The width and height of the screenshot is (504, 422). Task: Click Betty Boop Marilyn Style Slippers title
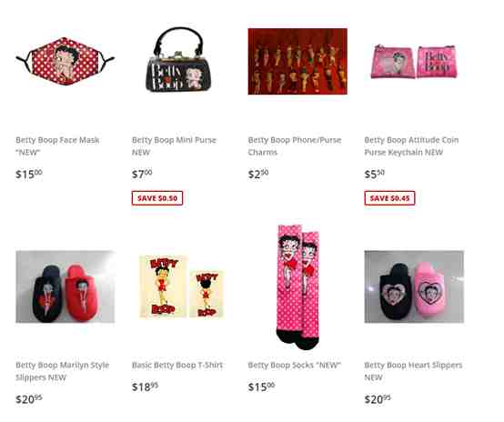(63, 371)
